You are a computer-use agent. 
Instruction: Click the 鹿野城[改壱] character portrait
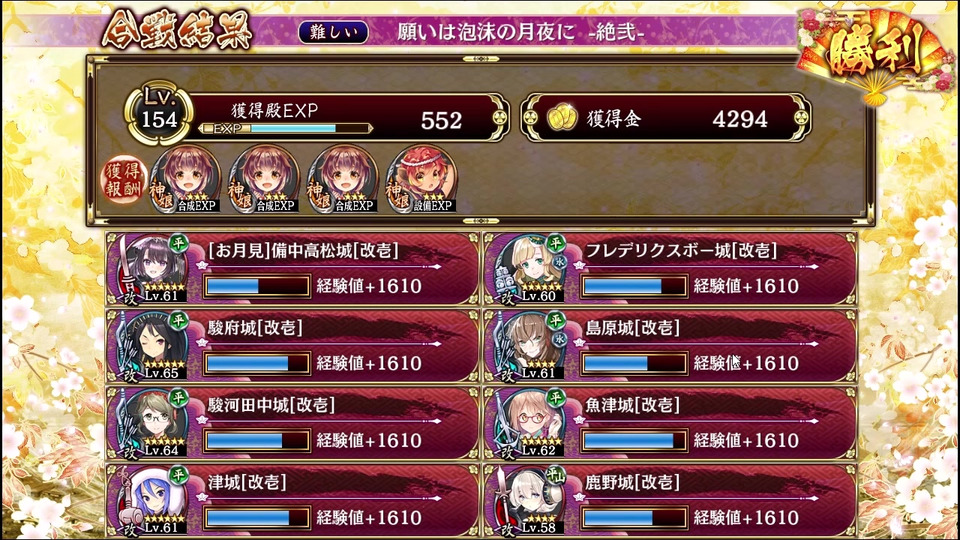(530, 500)
